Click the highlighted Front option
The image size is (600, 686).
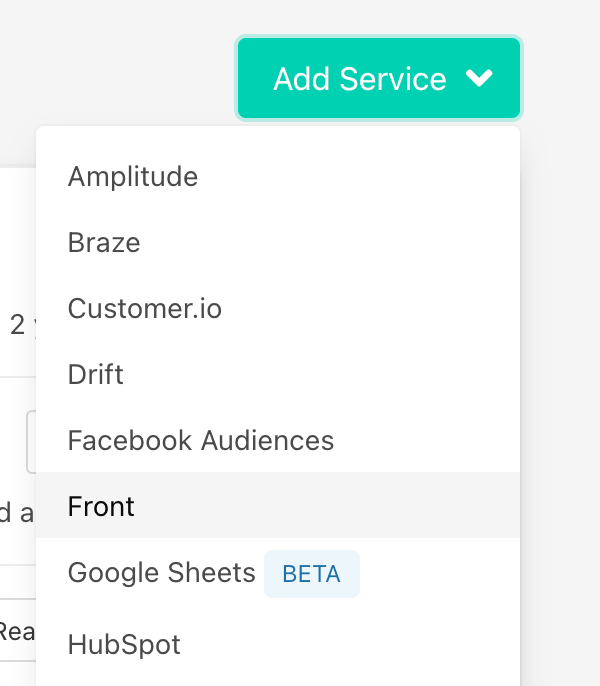(101, 507)
